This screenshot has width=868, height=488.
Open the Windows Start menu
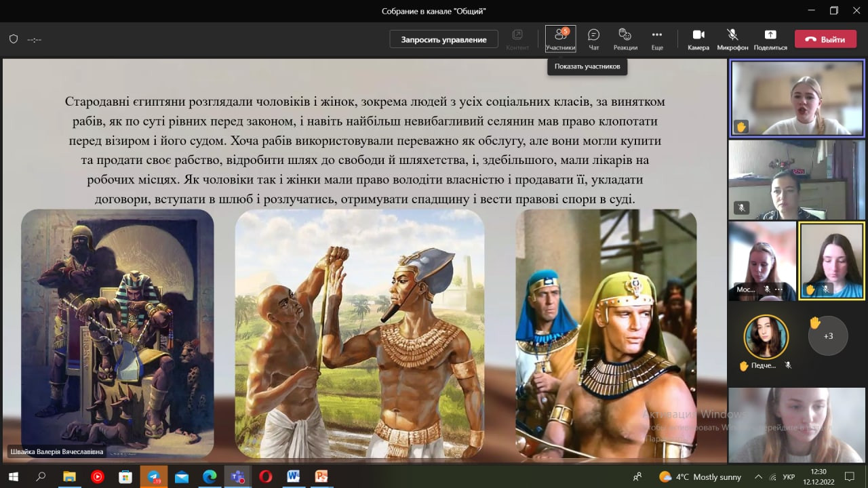tap(13, 476)
